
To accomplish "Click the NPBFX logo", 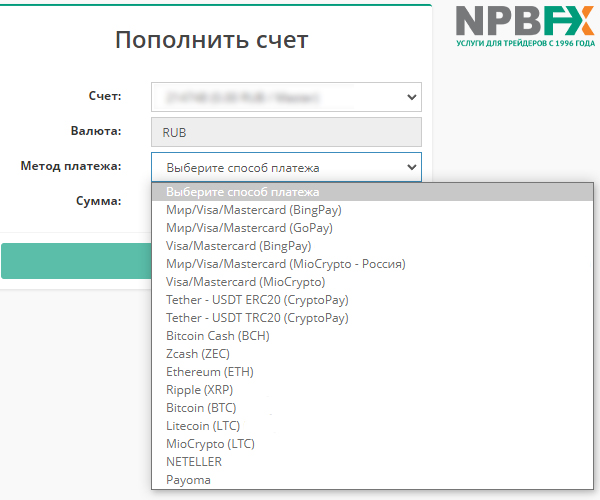I will (525, 26).
